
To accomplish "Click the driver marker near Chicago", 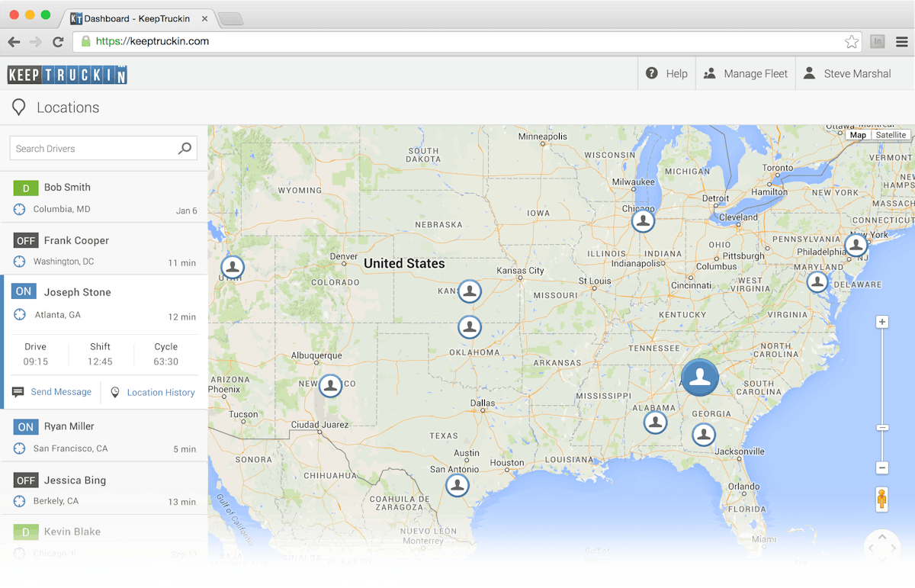I will click(x=643, y=220).
